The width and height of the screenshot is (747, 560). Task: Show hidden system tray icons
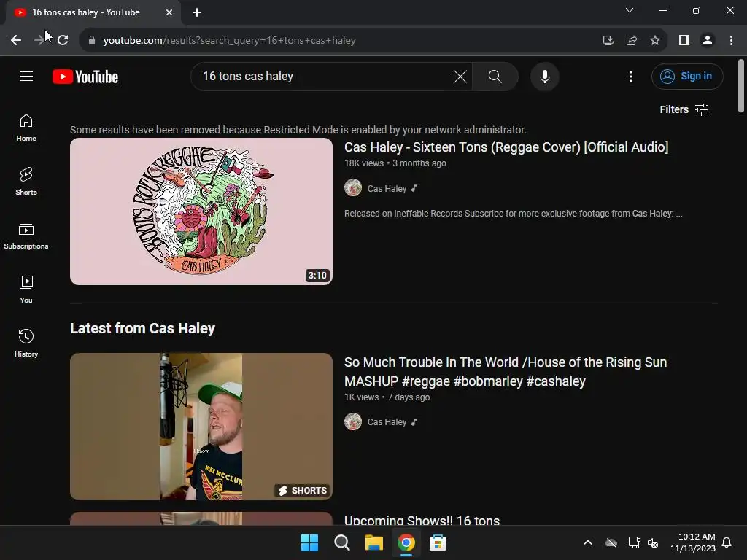[x=588, y=542]
